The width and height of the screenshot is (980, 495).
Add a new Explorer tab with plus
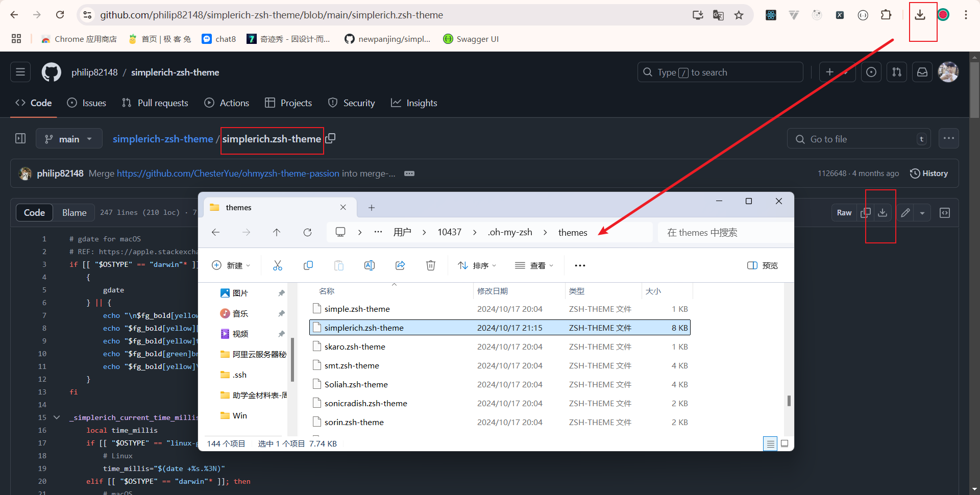coord(372,208)
